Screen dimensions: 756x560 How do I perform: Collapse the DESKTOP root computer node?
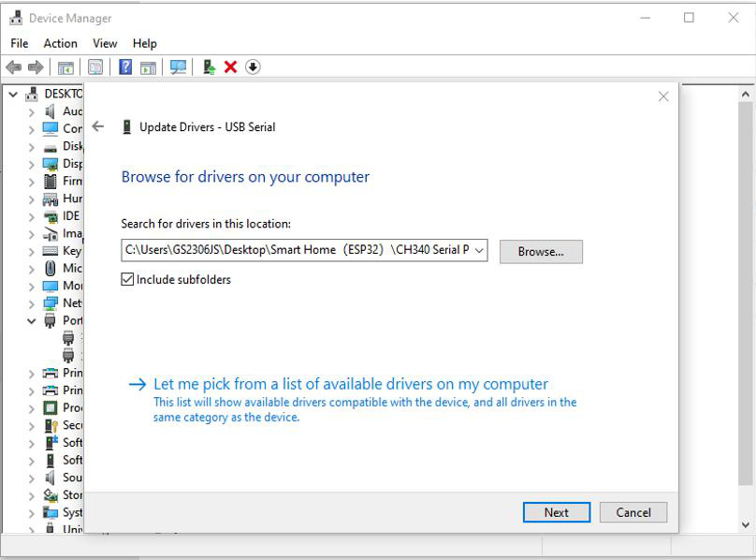pyautogui.click(x=13, y=94)
